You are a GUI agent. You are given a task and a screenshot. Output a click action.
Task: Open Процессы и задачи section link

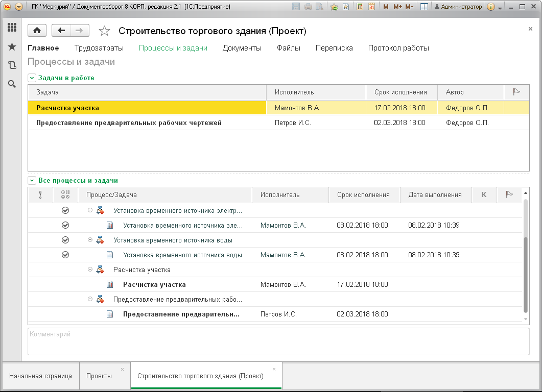point(173,48)
